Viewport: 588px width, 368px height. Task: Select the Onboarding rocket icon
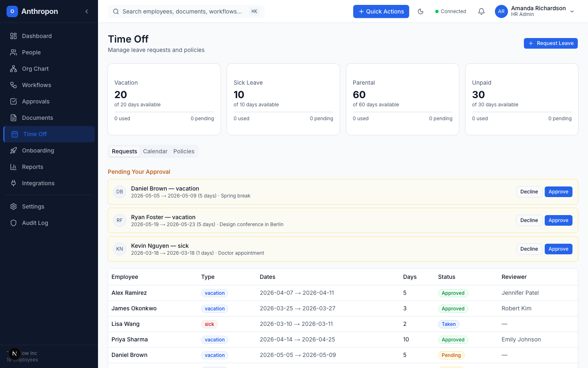pos(13,150)
